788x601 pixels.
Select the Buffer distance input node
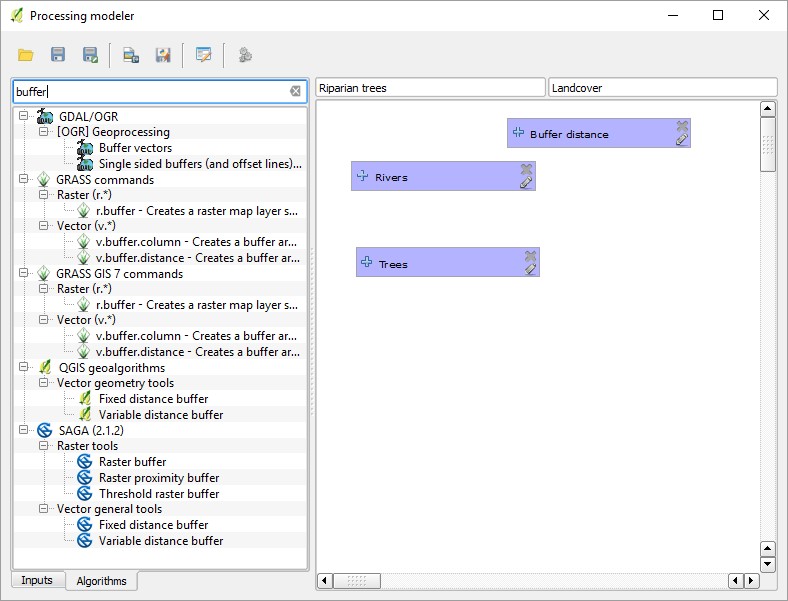pos(599,133)
